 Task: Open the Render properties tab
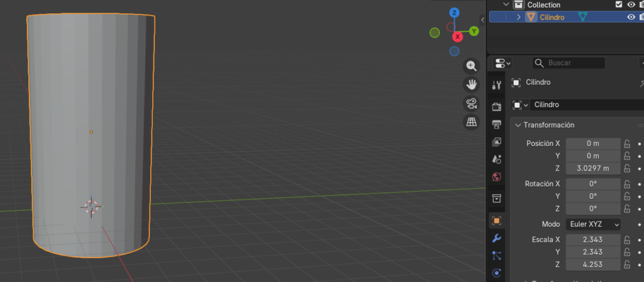point(497,106)
